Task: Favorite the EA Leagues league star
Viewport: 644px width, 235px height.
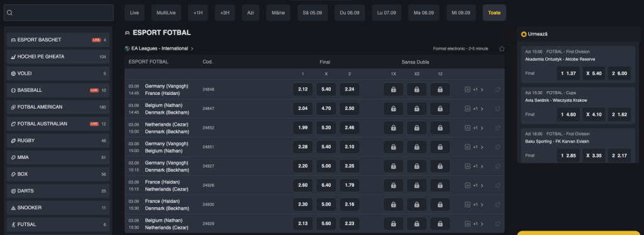Action: [x=501, y=48]
